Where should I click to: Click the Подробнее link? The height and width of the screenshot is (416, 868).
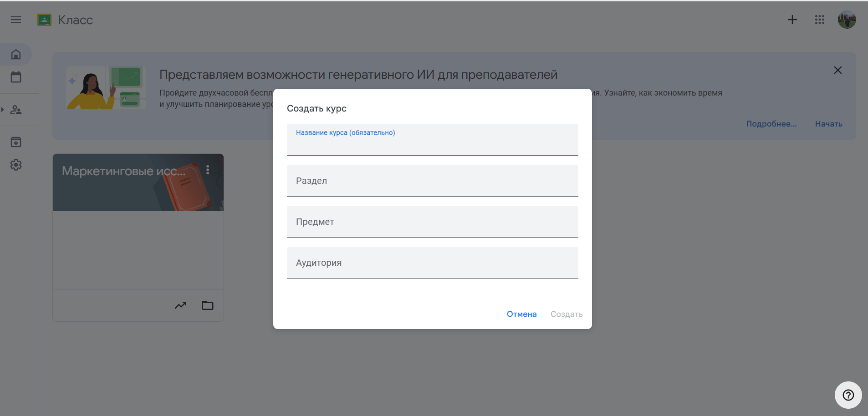click(x=771, y=123)
